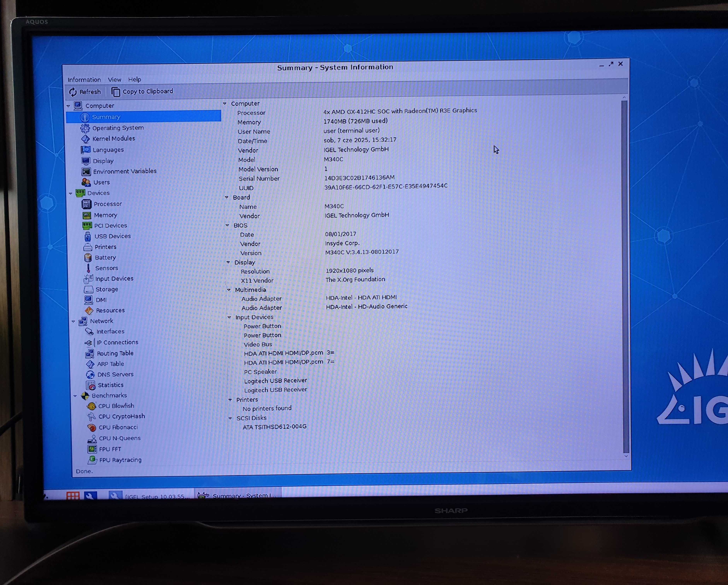Image resolution: width=728 pixels, height=585 pixels.
Task: Select the PCI Devices icon
Action: (x=87, y=226)
